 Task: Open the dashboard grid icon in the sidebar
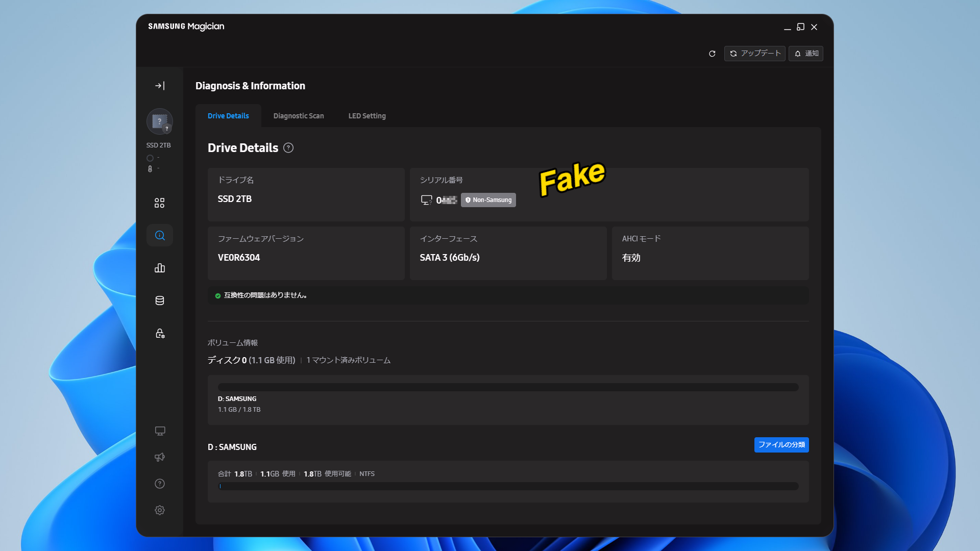[x=160, y=203]
